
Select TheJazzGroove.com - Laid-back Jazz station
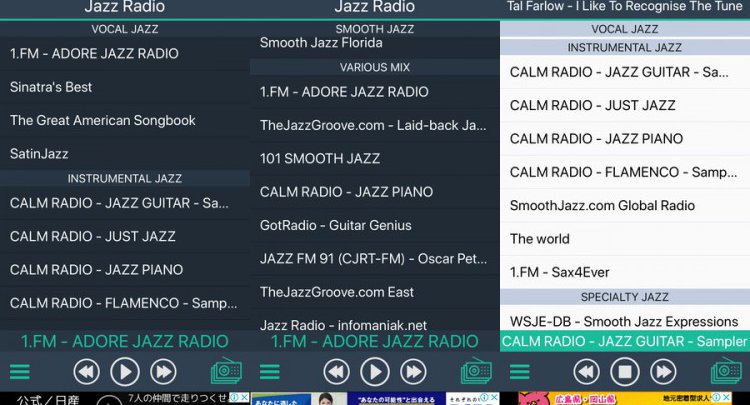coord(375,125)
